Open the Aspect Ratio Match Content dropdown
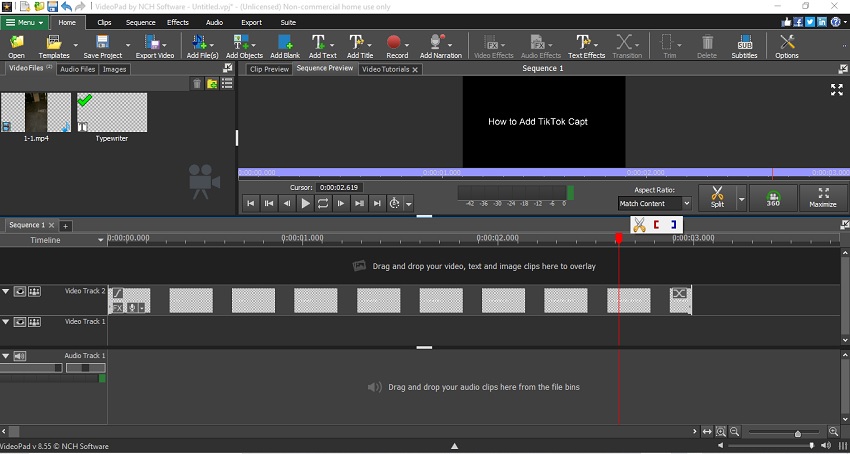 coord(654,203)
